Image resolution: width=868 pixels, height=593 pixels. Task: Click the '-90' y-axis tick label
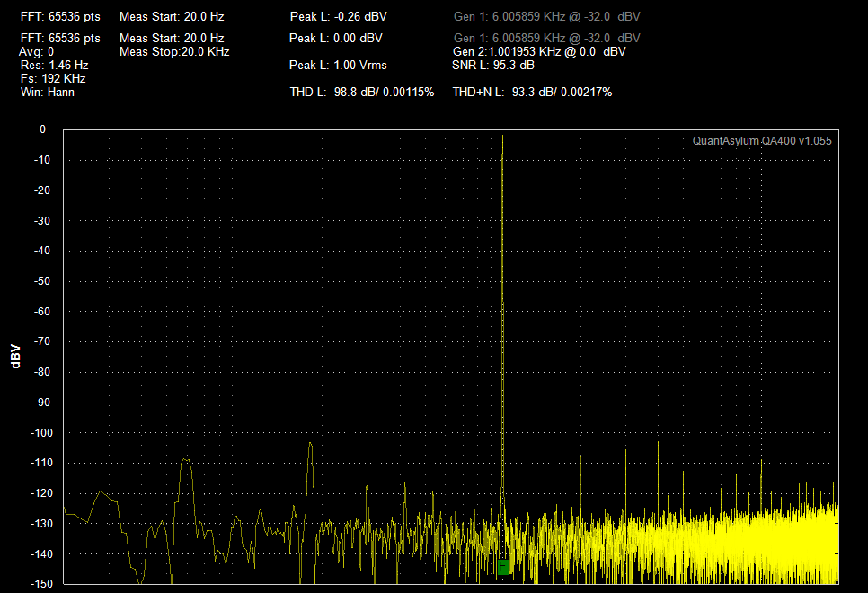pyautogui.click(x=42, y=403)
